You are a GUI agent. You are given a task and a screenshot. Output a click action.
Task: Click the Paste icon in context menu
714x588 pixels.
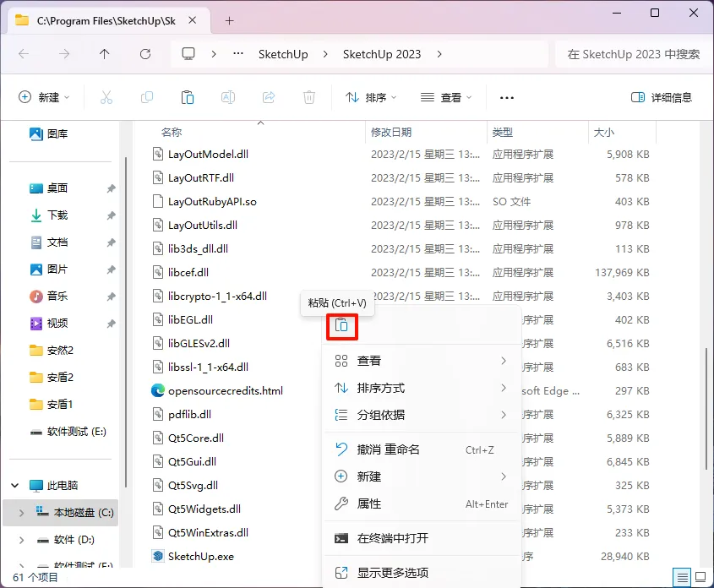(341, 326)
